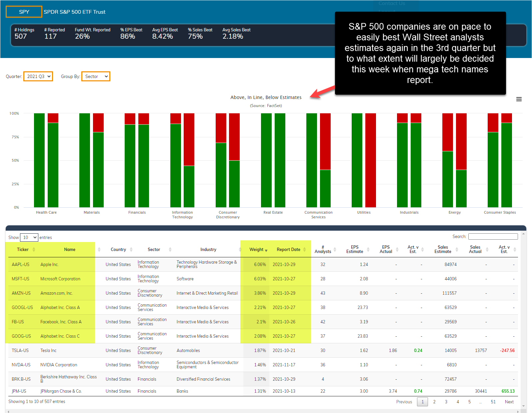The width and height of the screenshot is (532, 413).
Task: Jump to last page 51
Action: tap(493, 402)
